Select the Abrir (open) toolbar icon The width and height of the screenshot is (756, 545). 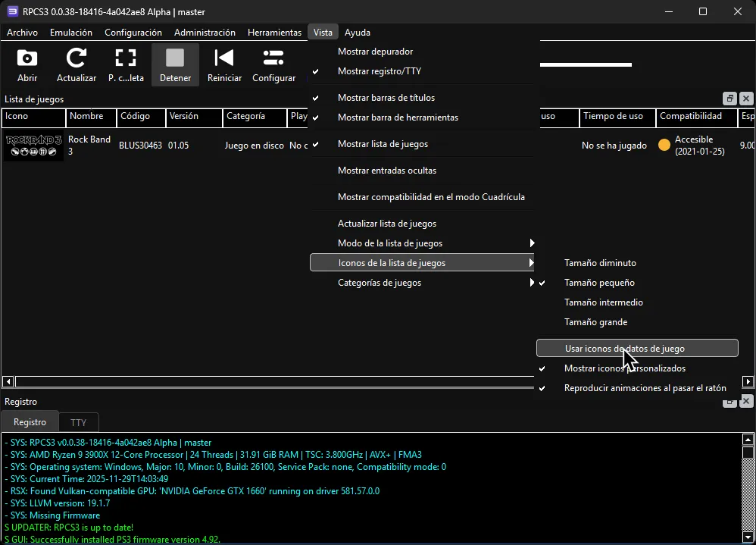[27, 64]
